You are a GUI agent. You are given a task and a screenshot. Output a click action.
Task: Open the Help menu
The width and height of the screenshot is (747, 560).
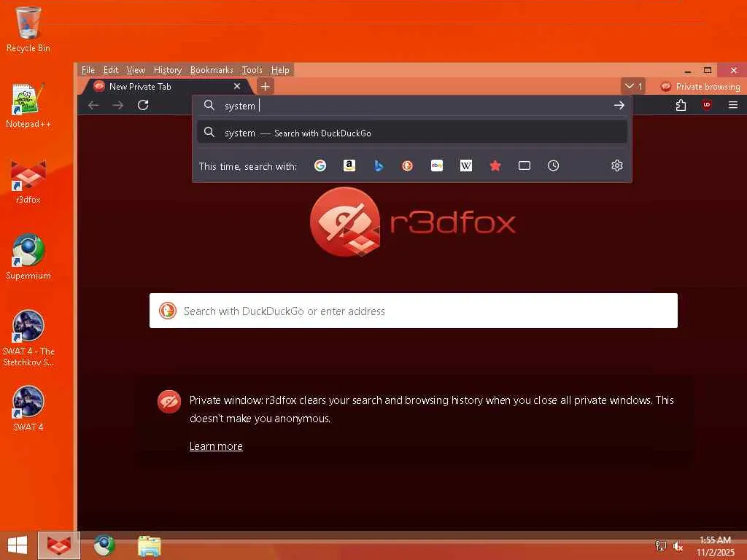(280, 70)
